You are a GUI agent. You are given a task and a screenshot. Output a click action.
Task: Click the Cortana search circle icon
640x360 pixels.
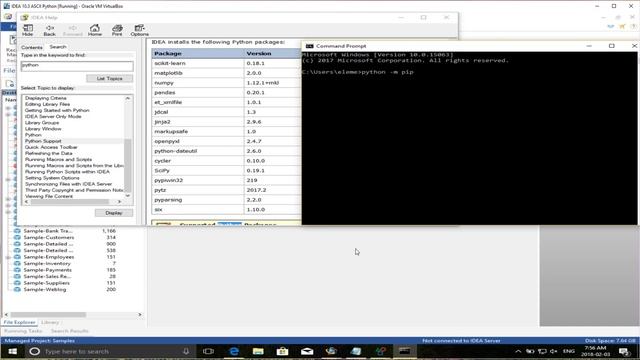34,351
